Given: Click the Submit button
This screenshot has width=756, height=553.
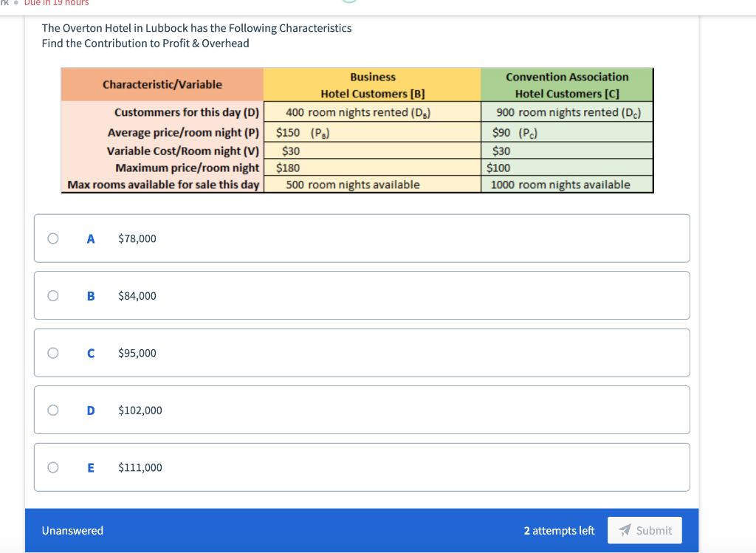Looking at the screenshot, I should pyautogui.click(x=645, y=530).
